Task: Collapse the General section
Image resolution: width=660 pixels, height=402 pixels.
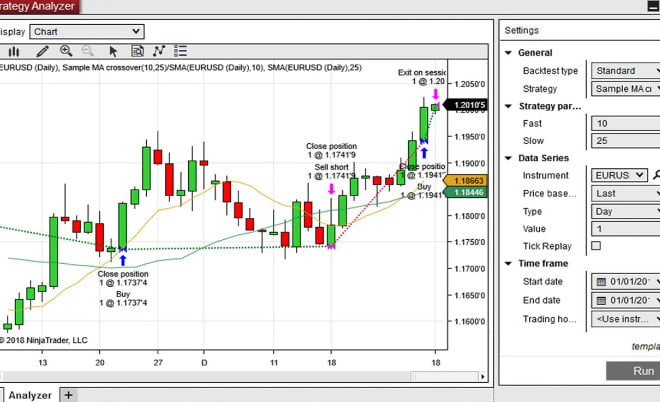Action: pos(508,53)
